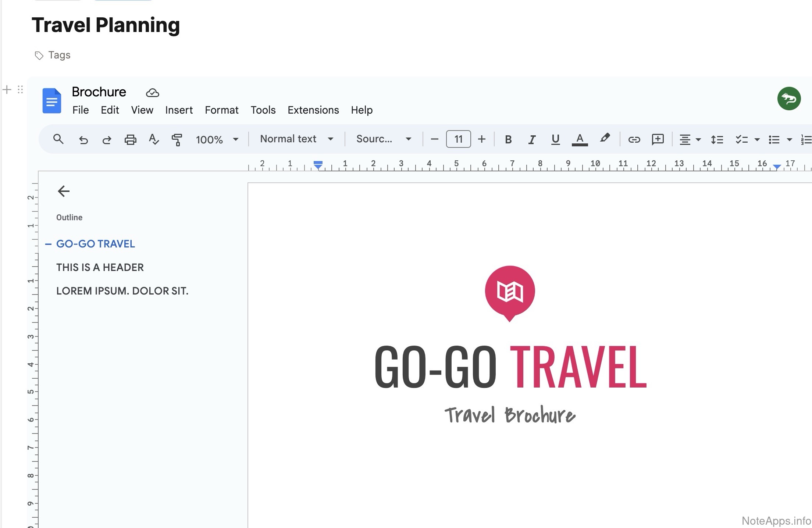Click the add comment icon
The width and height of the screenshot is (812, 528).
pos(658,139)
